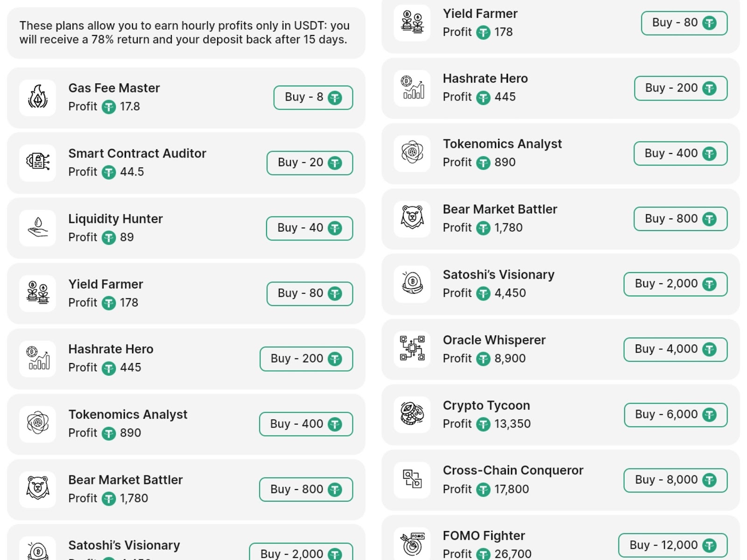
Task: Click the Tether icon beside Profit 44.5
Action: click(109, 173)
